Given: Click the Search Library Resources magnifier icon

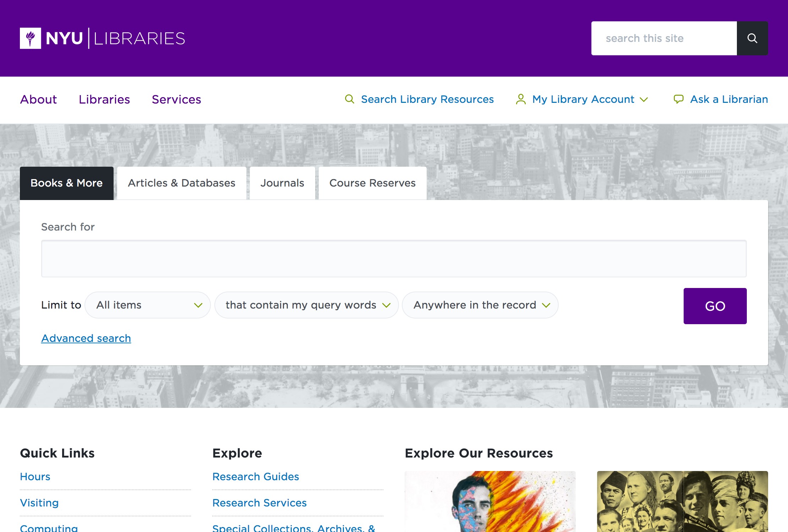Looking at the screenshot, I should point(350,99).
